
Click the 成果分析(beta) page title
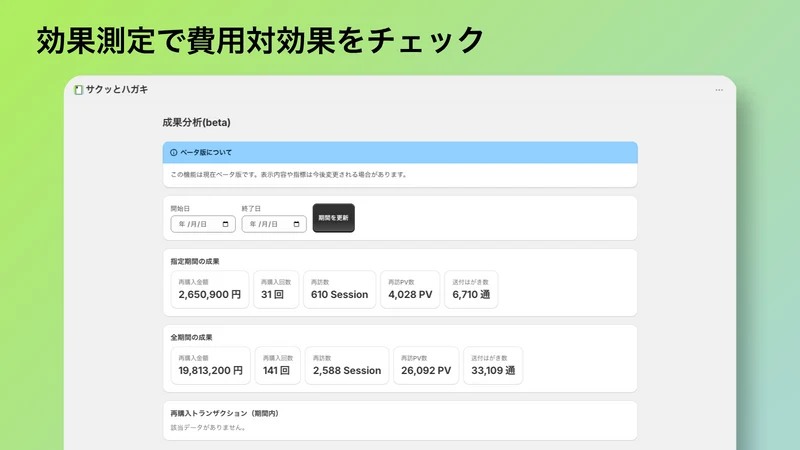tap(196, 122)
